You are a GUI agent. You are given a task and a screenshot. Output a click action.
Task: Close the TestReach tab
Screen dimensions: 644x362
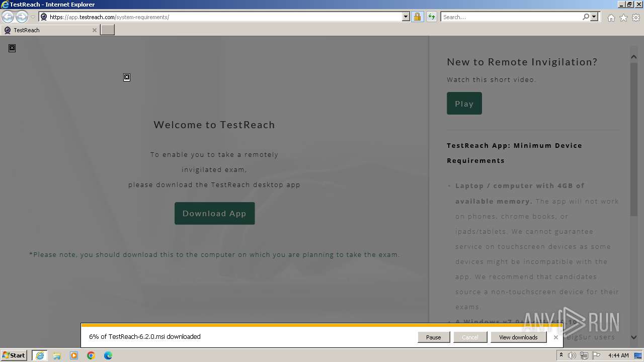click(x=94, y=30)
